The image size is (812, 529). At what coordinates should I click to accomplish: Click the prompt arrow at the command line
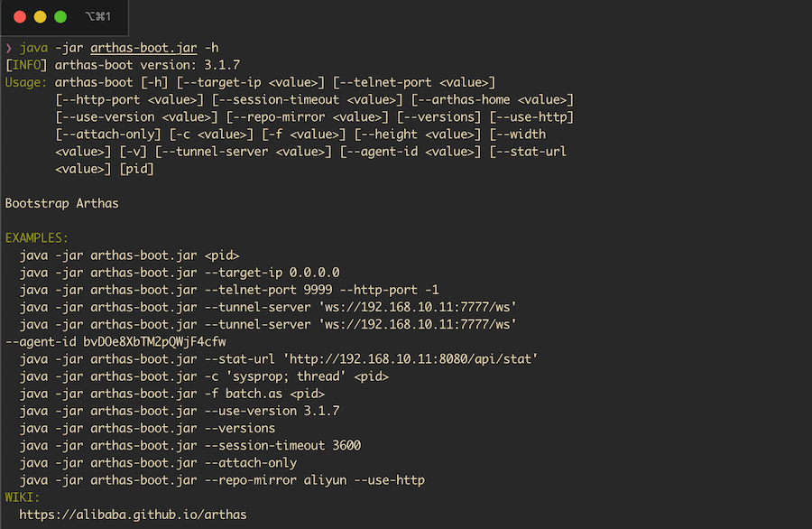tap(8, 48)
